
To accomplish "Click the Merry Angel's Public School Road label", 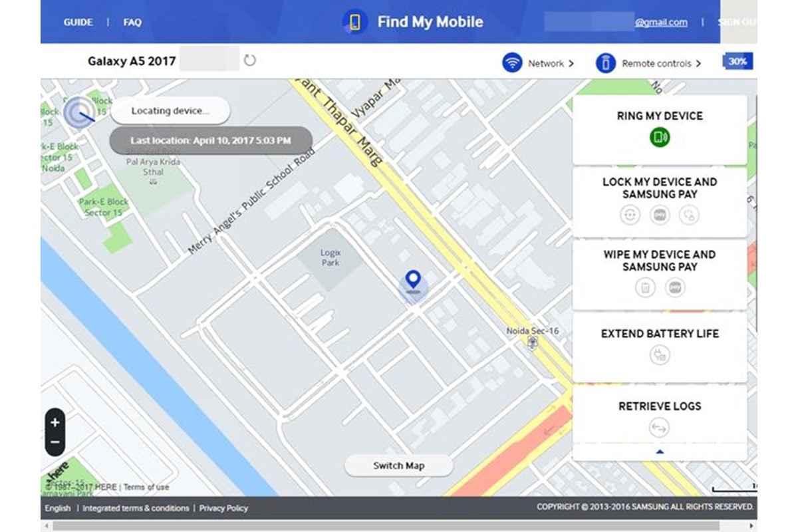I will [251, 201].
